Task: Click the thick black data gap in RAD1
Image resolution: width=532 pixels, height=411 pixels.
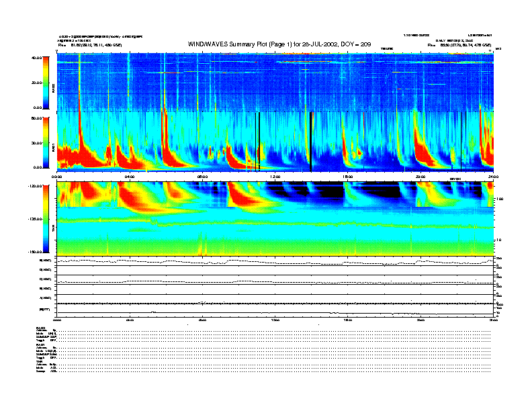Action: (311, 142)
